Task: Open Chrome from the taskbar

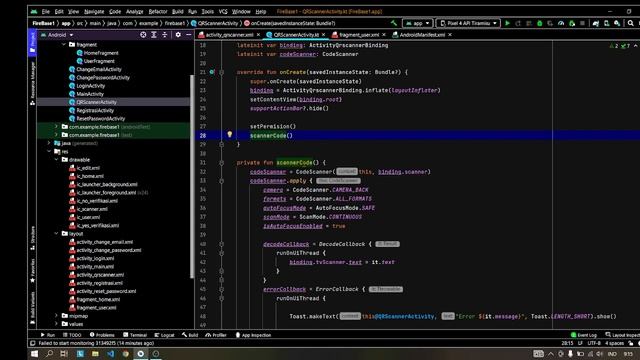Action: pos(126,354)
